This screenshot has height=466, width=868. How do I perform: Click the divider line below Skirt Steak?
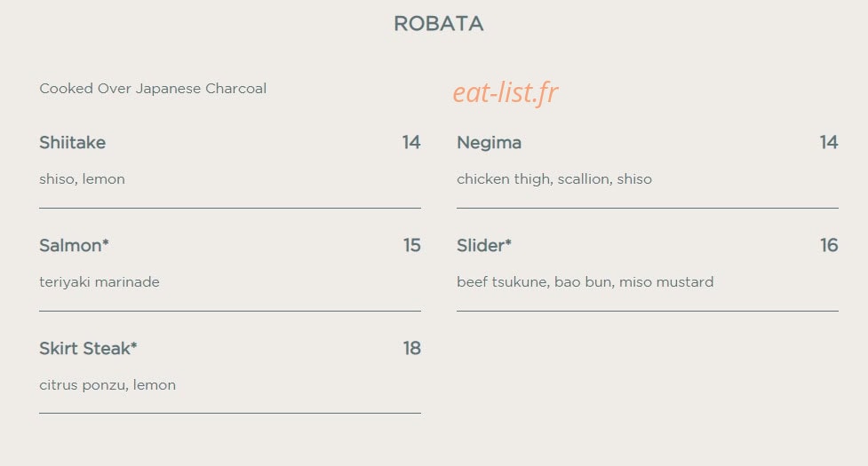coord(230,413)
